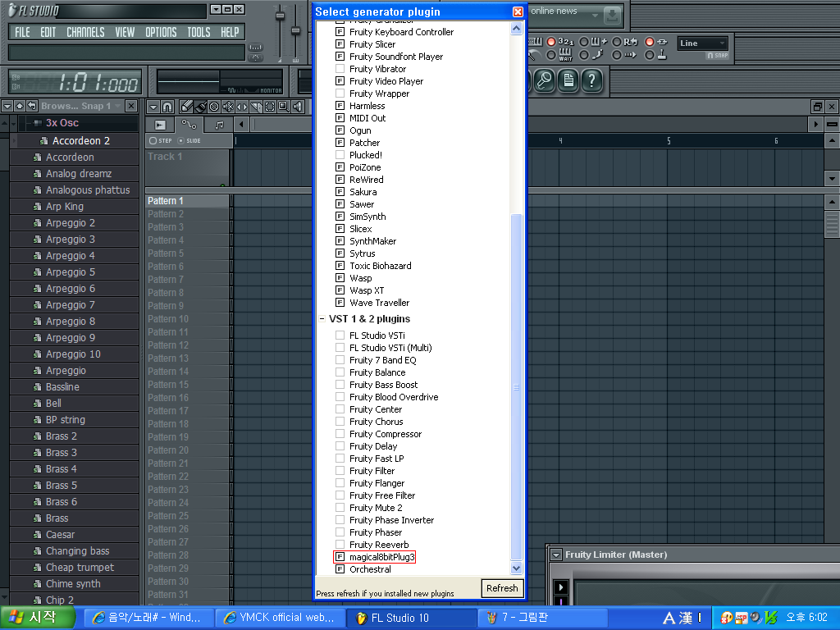Toggle the auto-scrolling arrow LED
840x630 pixels.
pyautogui.click(x=617, y=55)
